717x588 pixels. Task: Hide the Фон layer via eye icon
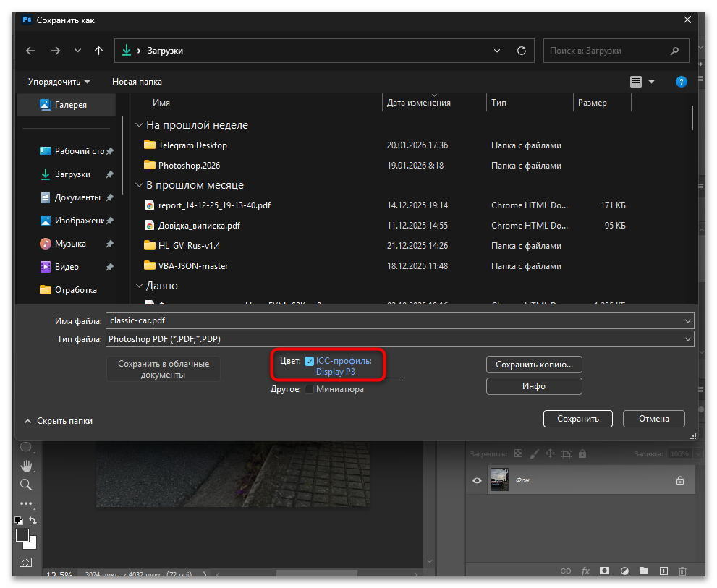point(477,480)
